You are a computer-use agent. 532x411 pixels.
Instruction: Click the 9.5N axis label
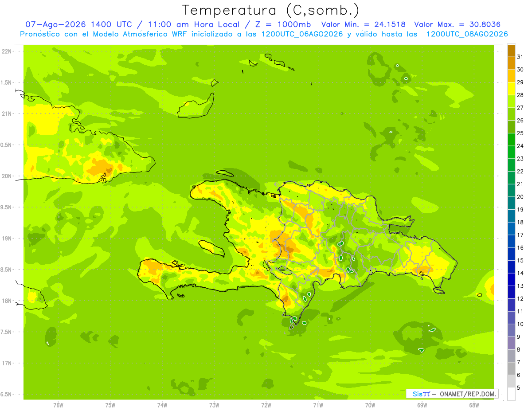tap(7, 207)
